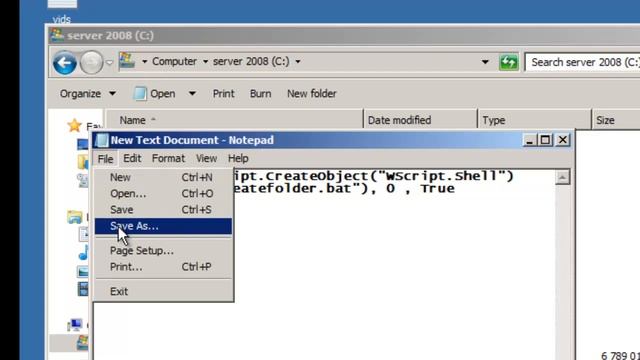The image size is (640, 360).
Task: Expand the arrow before Computer in address bar
Action: [144, 62]
